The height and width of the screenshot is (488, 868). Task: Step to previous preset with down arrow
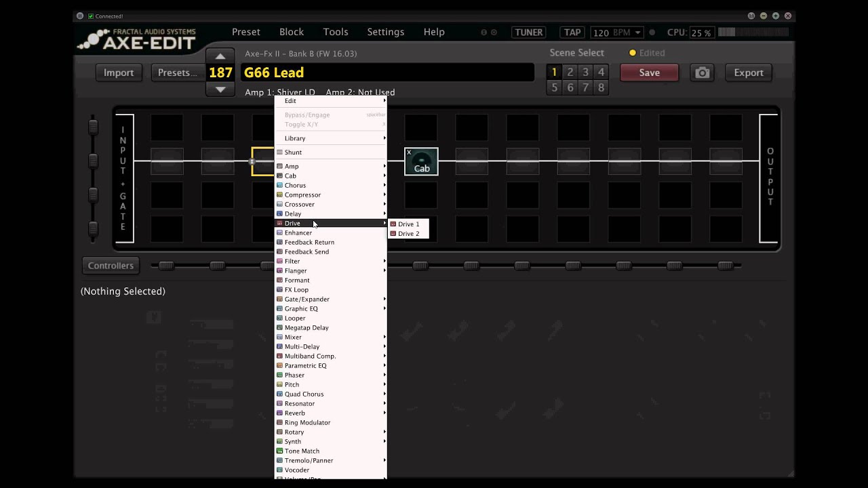220,89
